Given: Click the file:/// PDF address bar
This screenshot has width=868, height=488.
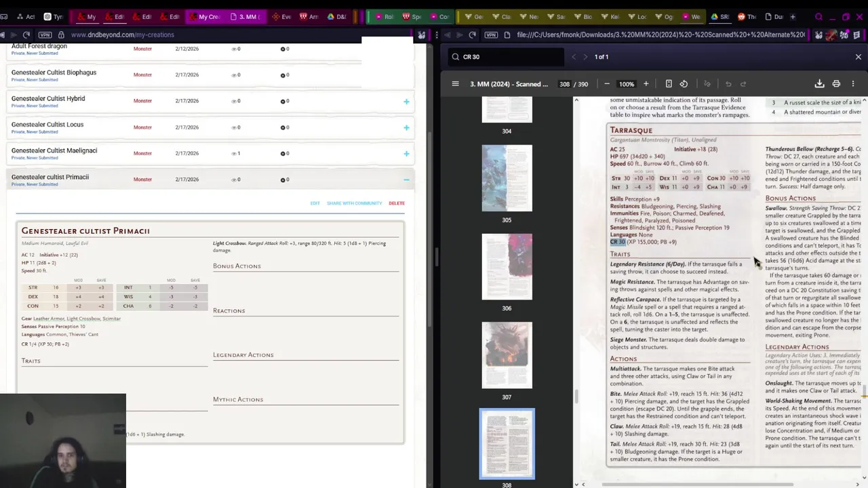Looking at the screenshot, I should (661, 35).
